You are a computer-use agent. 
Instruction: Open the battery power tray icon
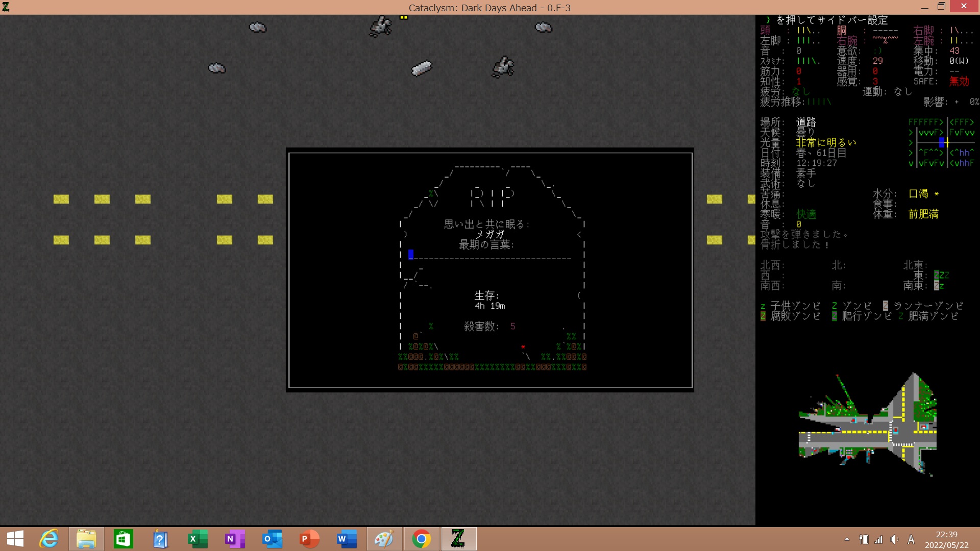864,539
